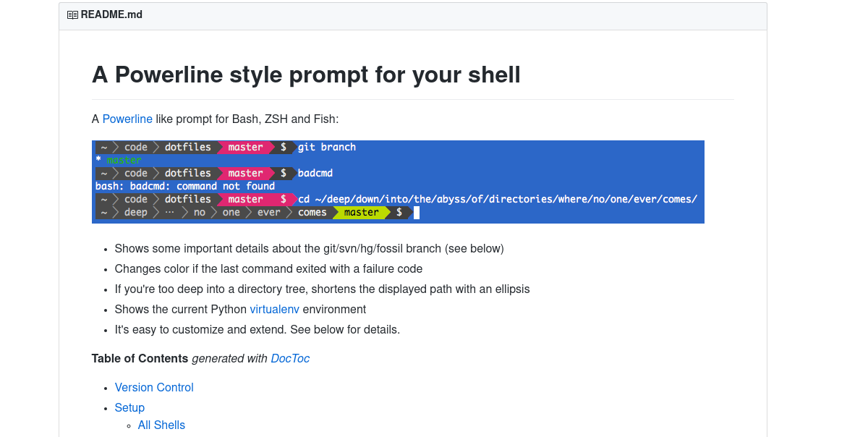The image size is (868, 437).
Task: Follow the virtualenv link
Action: click(274, 309)
